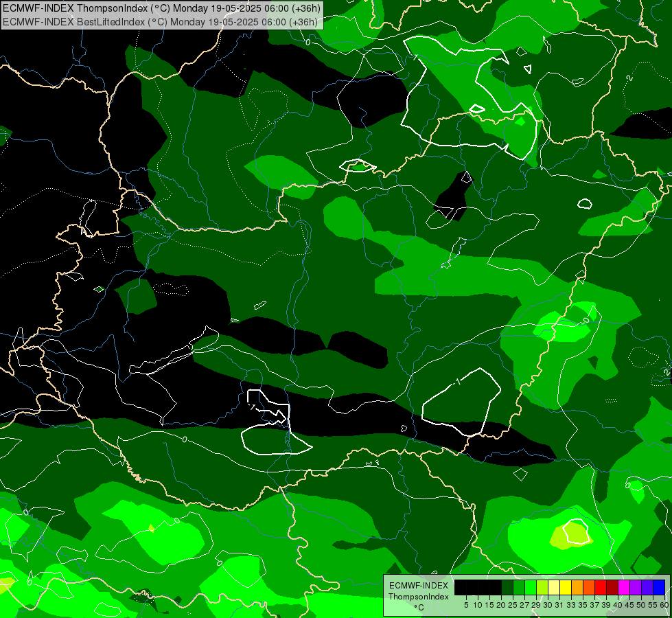This screenshot has width=672, height=618.
Task: Click the legend tick value '10'
Action: (478, 605)
